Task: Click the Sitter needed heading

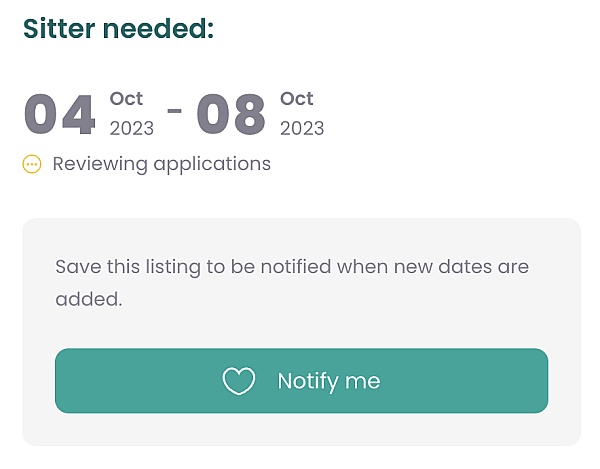Action: (x=118, y=29)
